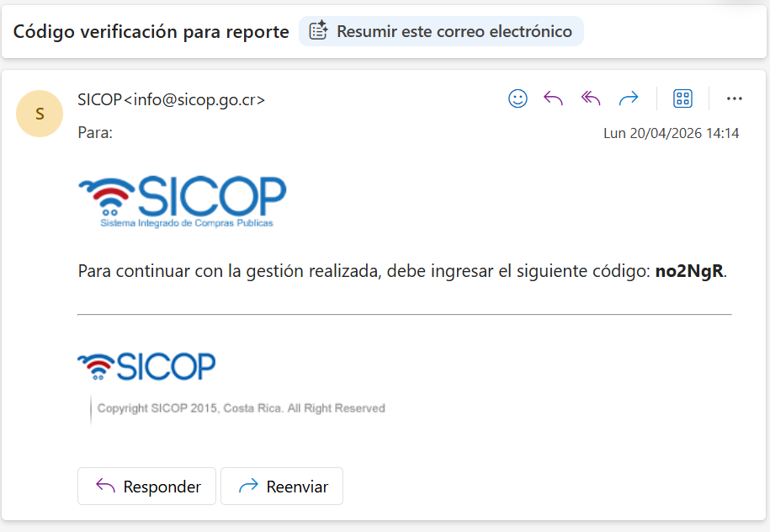Click the date Lun 20/04/2026 14:14
The height and width of the screenshot is (532, 770).
(672, 133)
